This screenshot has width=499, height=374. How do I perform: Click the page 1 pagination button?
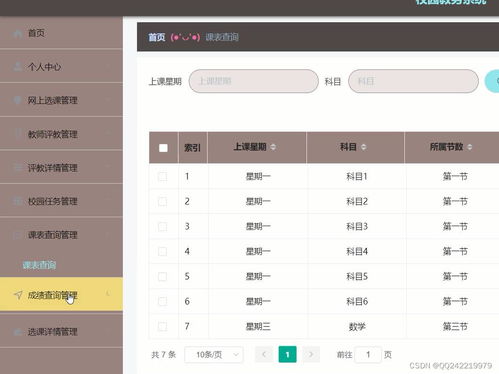pos(287,354)
